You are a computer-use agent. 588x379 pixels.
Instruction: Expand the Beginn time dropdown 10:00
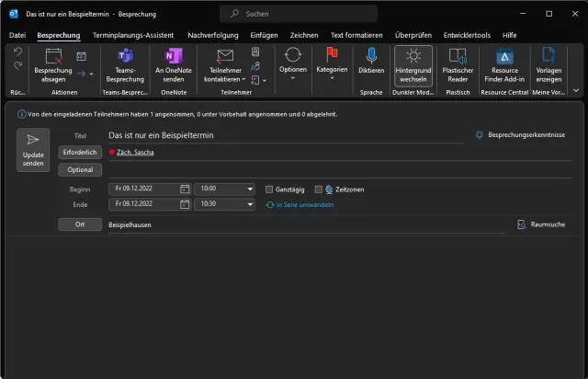250,189
